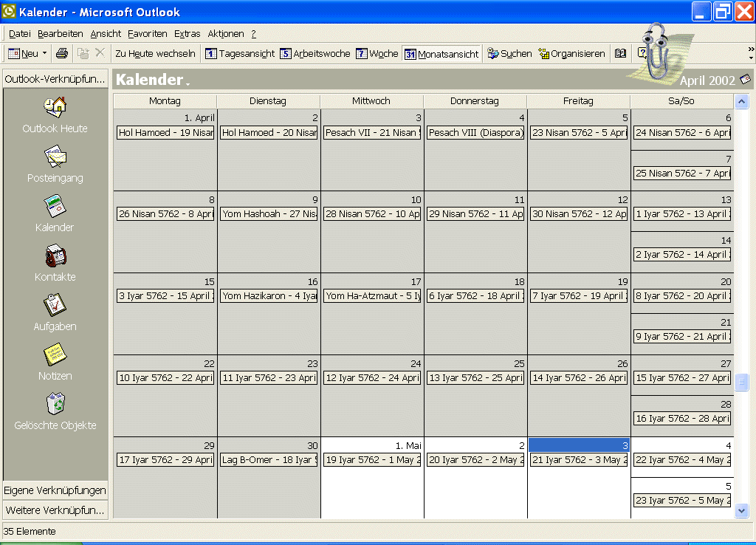Click the Suchen find button
756x545 pixels.
509,53
